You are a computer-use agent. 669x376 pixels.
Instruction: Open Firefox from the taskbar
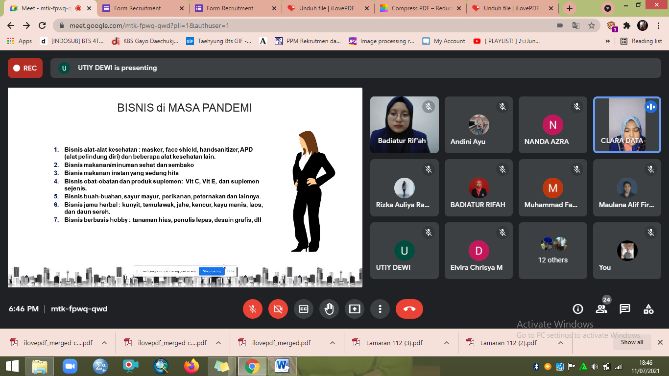coord(191,366)
